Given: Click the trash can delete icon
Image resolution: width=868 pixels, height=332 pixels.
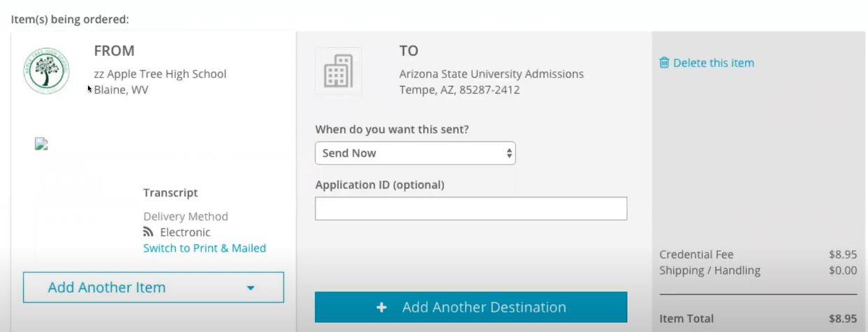Looking at the screenshot, I should 664,63.
